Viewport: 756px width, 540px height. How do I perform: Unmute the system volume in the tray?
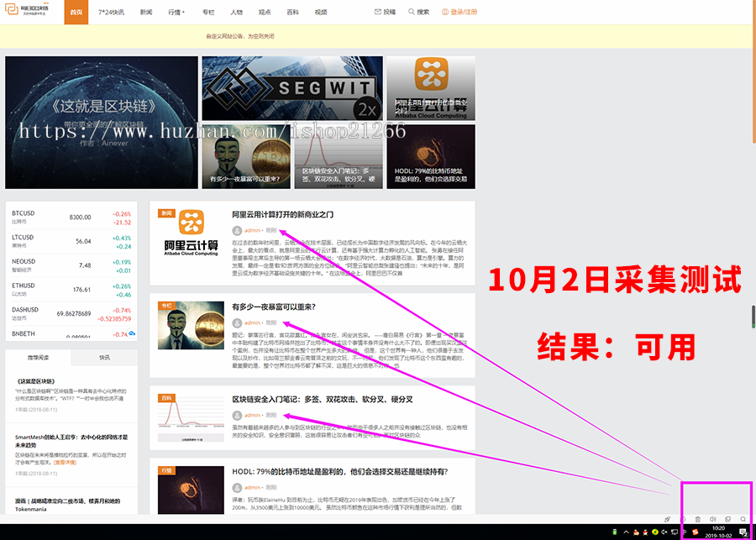click(664, 532)
